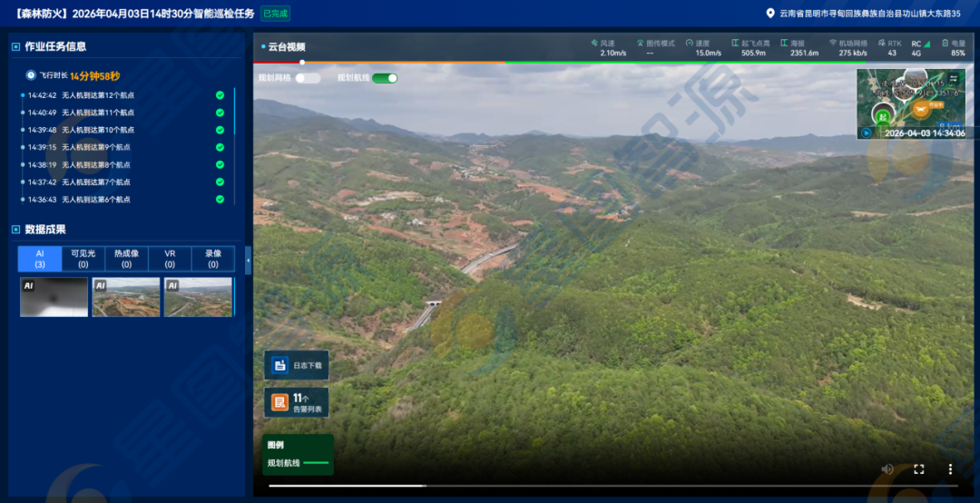Click green check for 第11个航点 row
Screen dimensions: 980x503
coord(220,113)
